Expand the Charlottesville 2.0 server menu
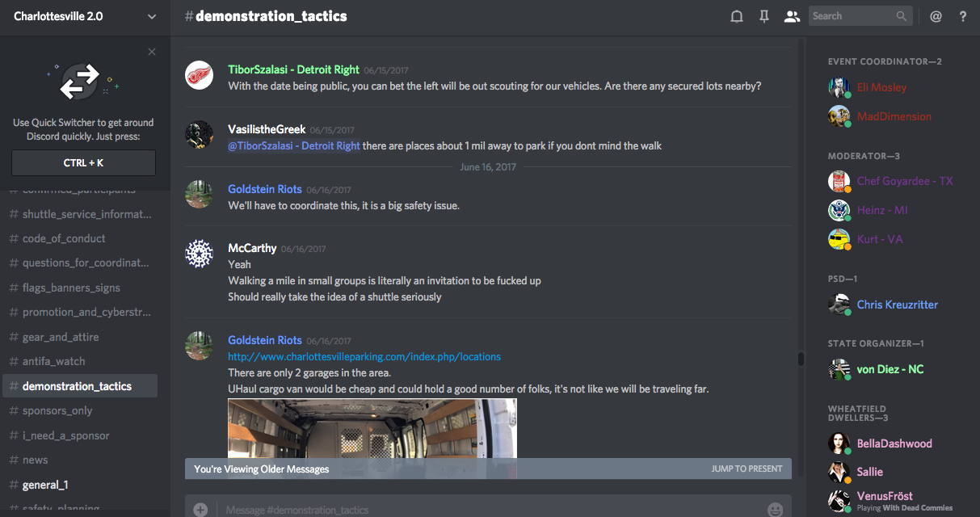Screen dimensions: 980x517 click(152, 16)
